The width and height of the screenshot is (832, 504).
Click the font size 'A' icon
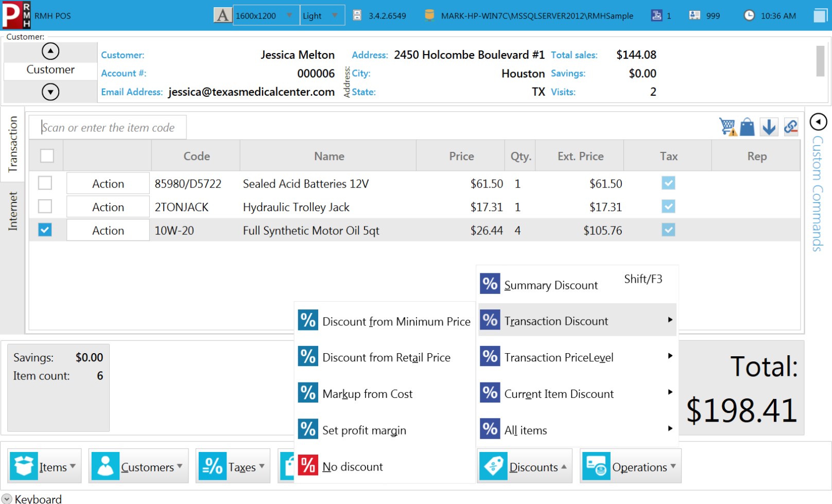(222, 15)
